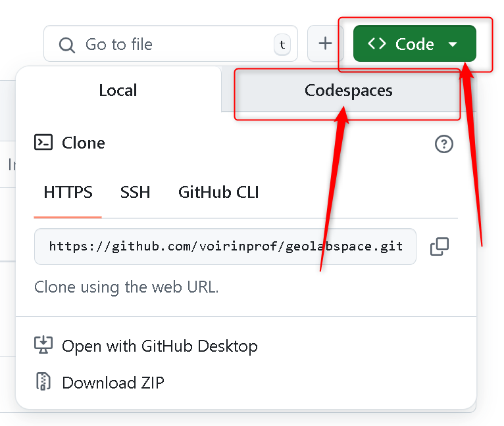
Task: Click the caret arrow on Code button
Action: click(x=453, y=44)
